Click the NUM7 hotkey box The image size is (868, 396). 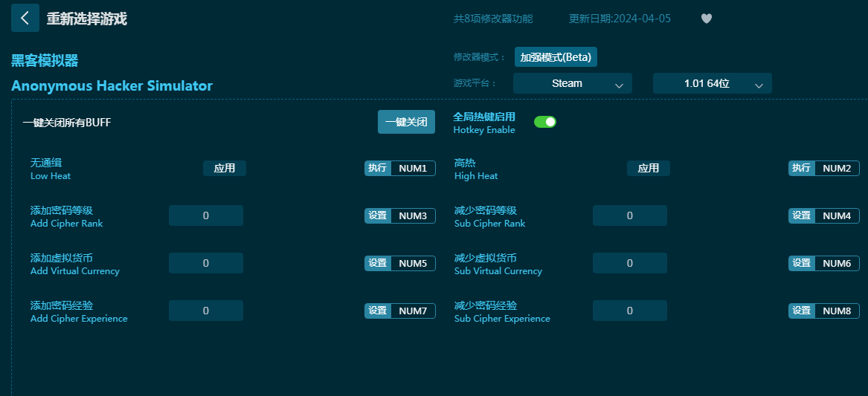pyautogui.click(x=413, y=311)
